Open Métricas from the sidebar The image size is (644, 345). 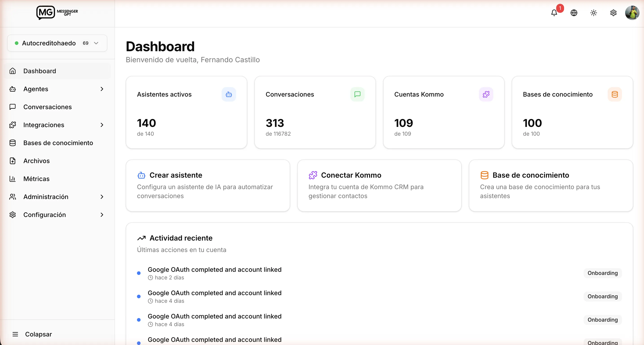(37, 179)
